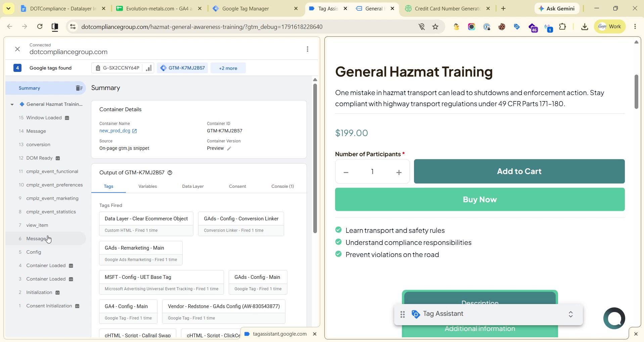Clear the events list with the sweep icon

pyautogui.click(x=79, y=88)
